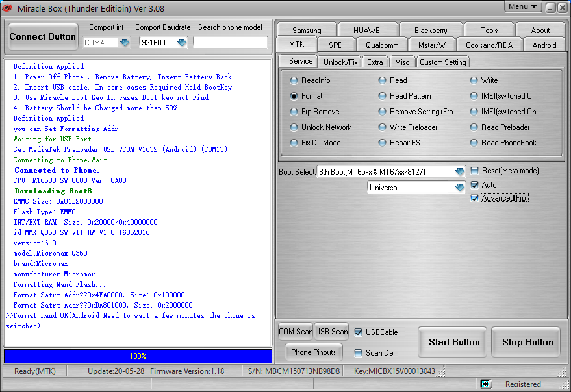This screenshot has width=571, height=392.
Task: Expand the Universal dropdown
Action: pos(459,188)
